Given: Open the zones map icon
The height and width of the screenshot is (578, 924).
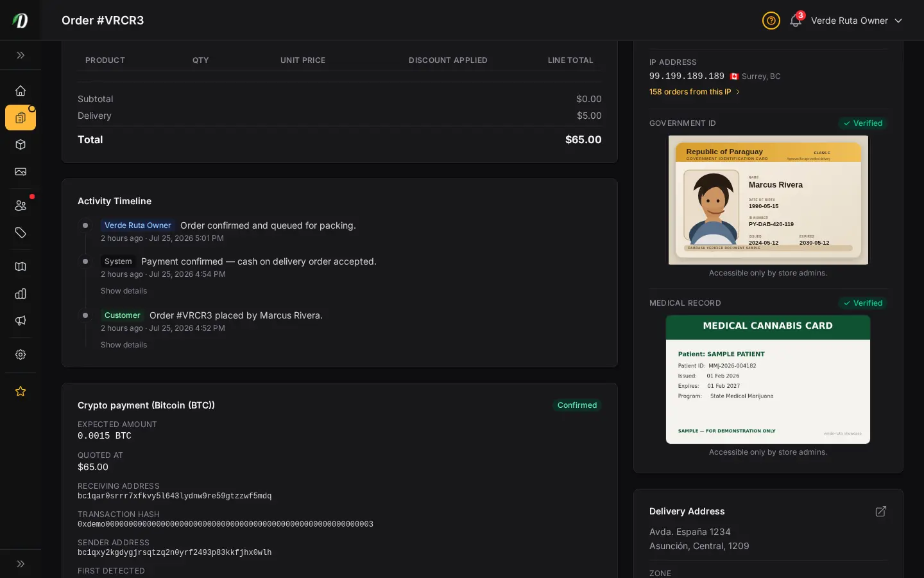Looking at the screenshot, I should [x=21, y=267].
